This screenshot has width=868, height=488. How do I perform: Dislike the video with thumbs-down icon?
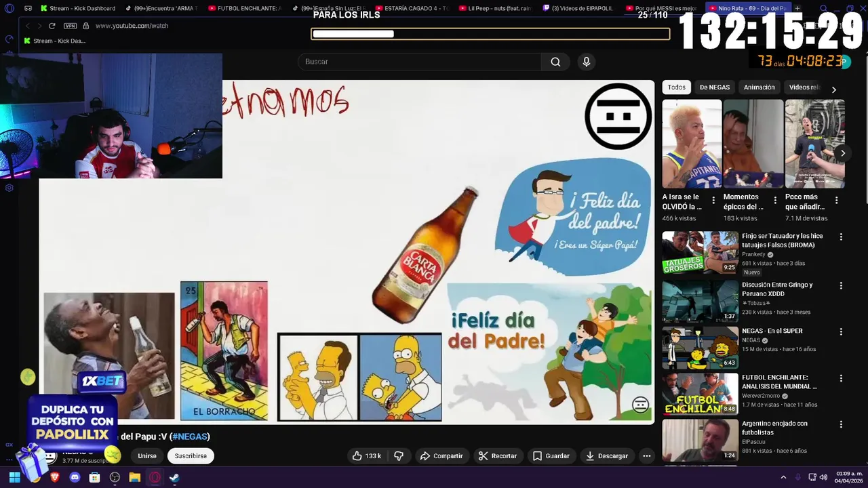click(399, 456)
